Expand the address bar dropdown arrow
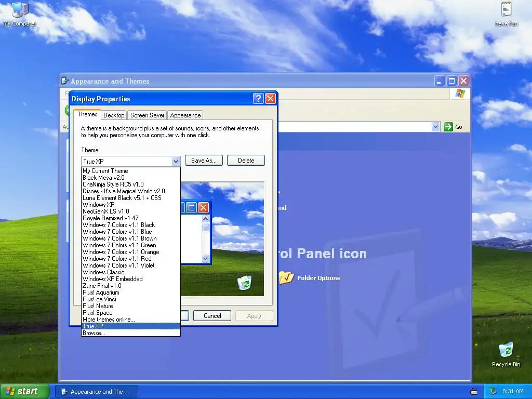Image resolution: width=532 pixels, height=399 pixels. coord(436,127)
